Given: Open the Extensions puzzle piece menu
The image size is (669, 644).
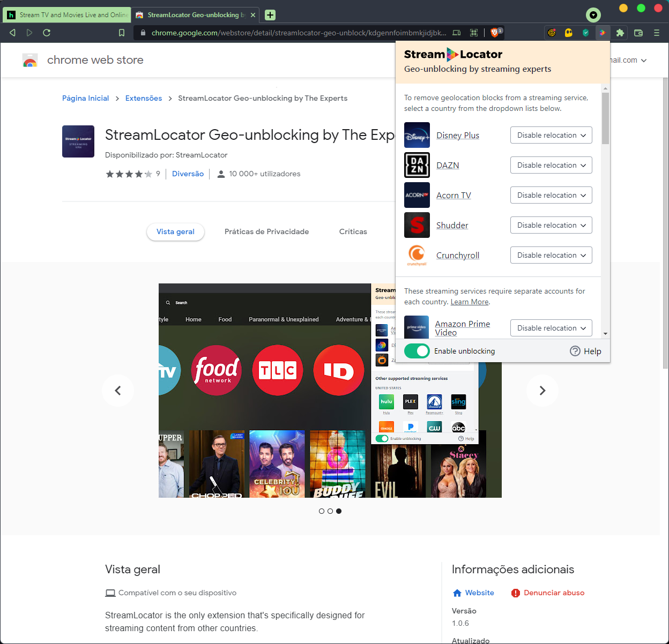Looking at the screenshot, I should (620, 33).
